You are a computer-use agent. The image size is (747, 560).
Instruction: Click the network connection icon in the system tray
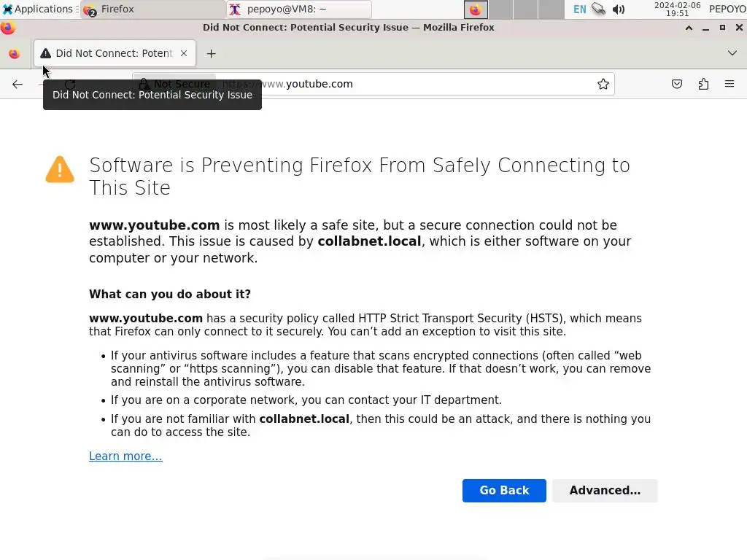[599, 9]
